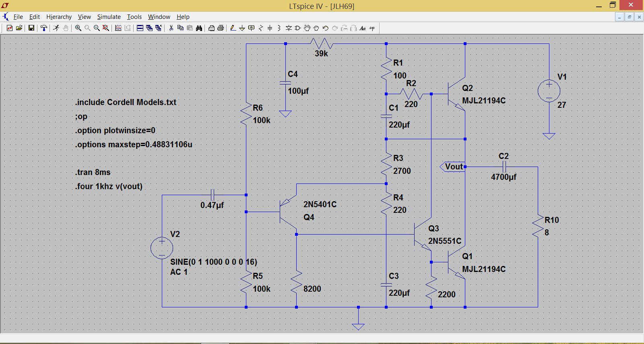The width and height of the screenshot is (644, 344).
Task: Click the '.four 1khz v(vout)' directive
Action: pyautogui.click(x=109, y=186)
